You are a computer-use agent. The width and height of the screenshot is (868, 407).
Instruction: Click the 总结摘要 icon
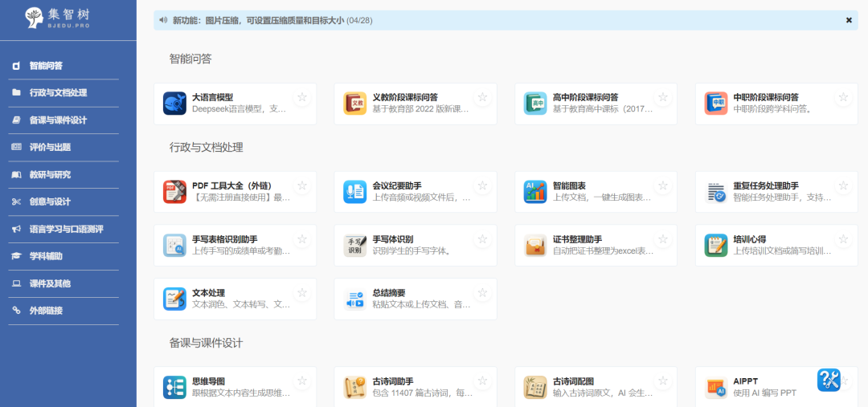[355, 299]
